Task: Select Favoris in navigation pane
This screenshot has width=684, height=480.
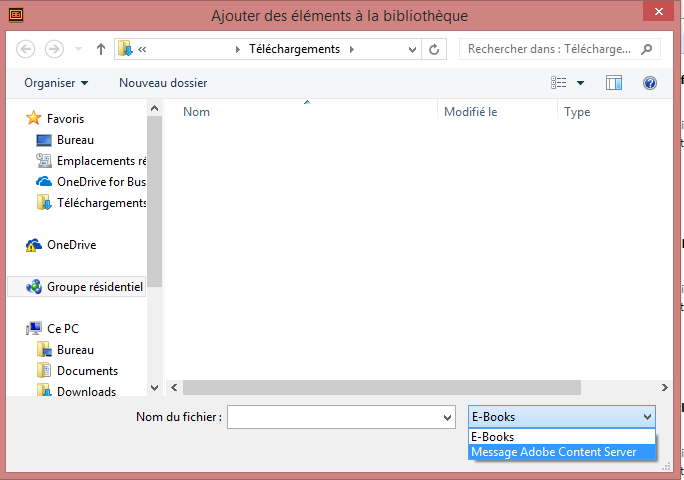Action: [65, 119]
